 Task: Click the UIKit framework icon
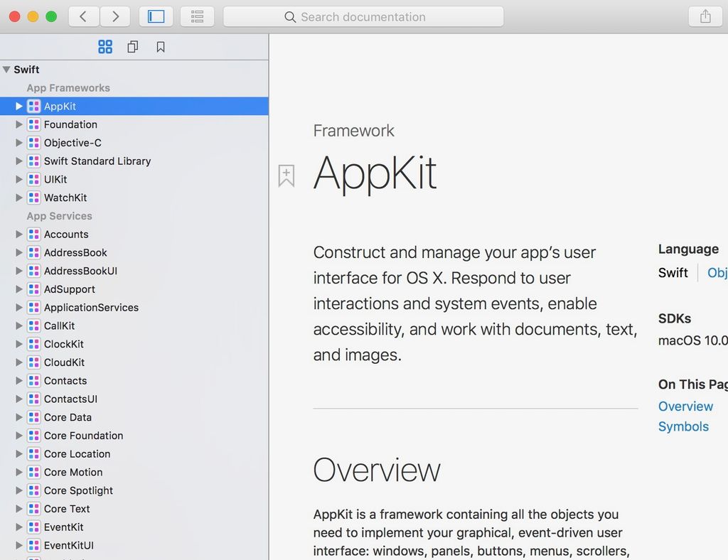[33, 179]
